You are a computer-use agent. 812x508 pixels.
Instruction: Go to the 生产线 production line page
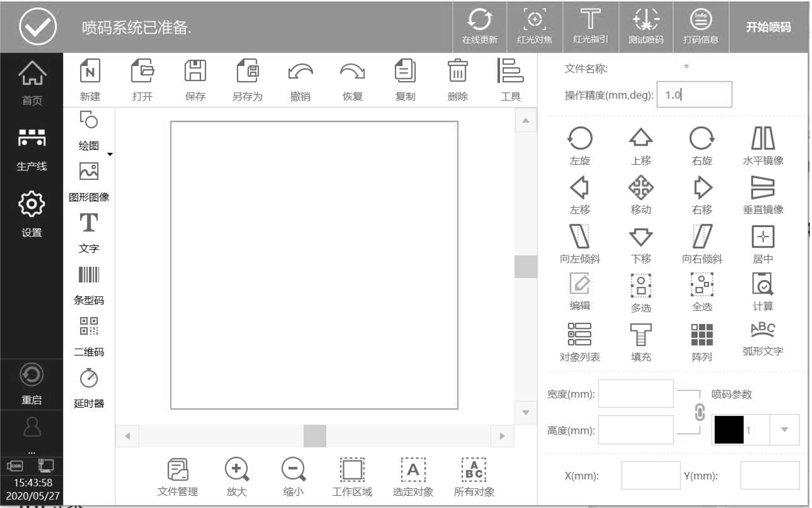click(x=31, y=139)
